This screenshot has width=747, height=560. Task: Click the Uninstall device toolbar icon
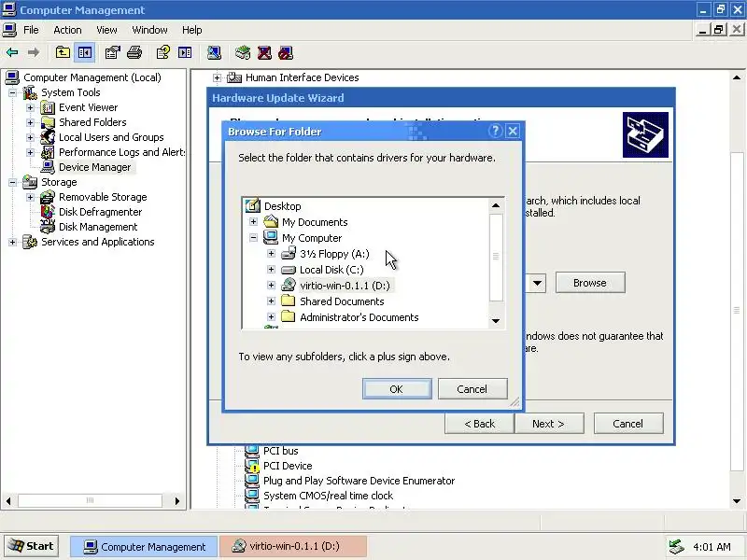[264, 52]
